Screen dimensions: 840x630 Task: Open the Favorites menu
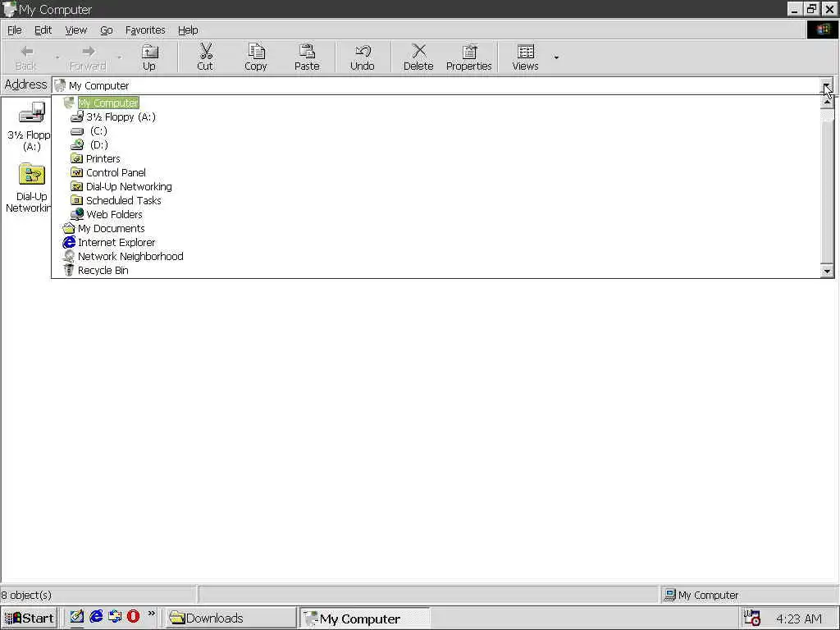click(x=145, y=30)
